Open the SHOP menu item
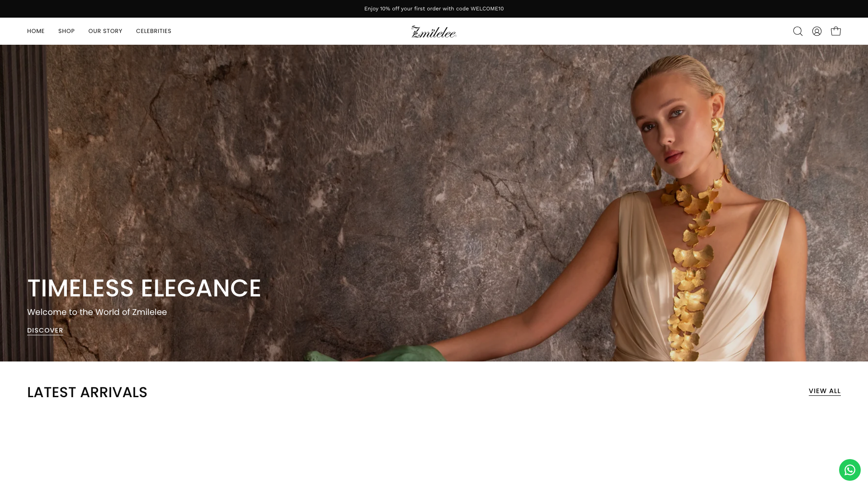 click(66, 31)
